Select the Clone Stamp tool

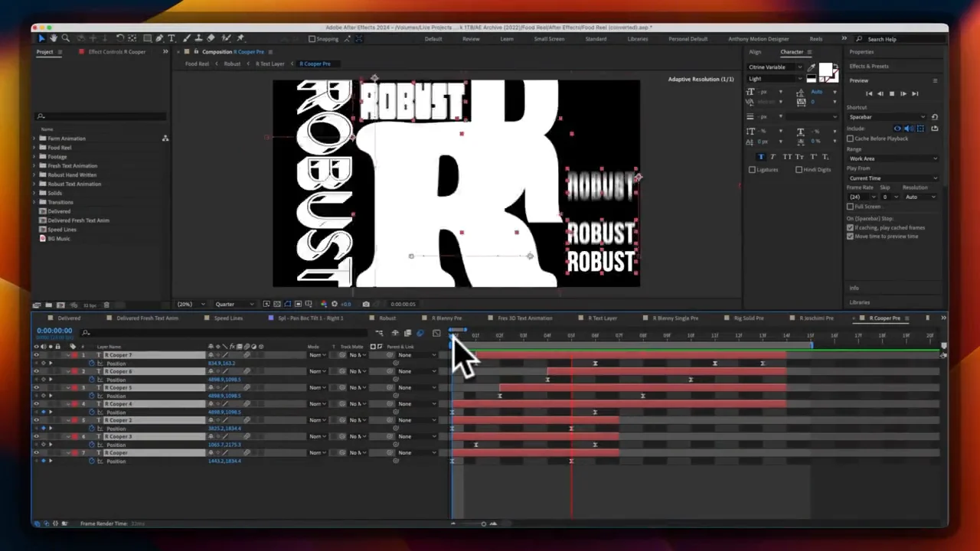point(198,38)
